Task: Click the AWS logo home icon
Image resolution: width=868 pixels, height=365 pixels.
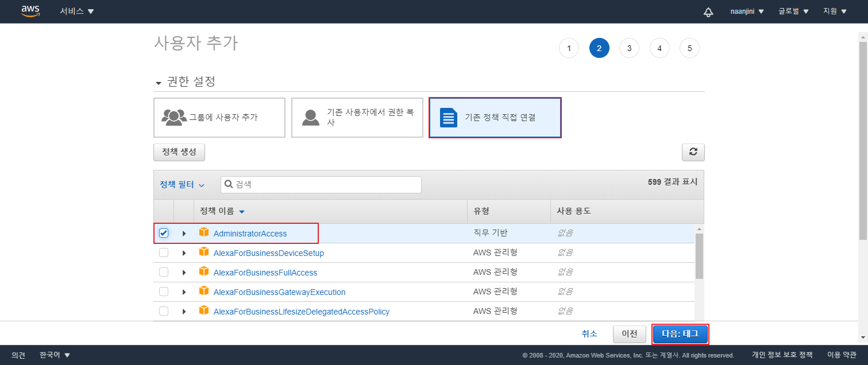Action: click(x=30, y=11)
